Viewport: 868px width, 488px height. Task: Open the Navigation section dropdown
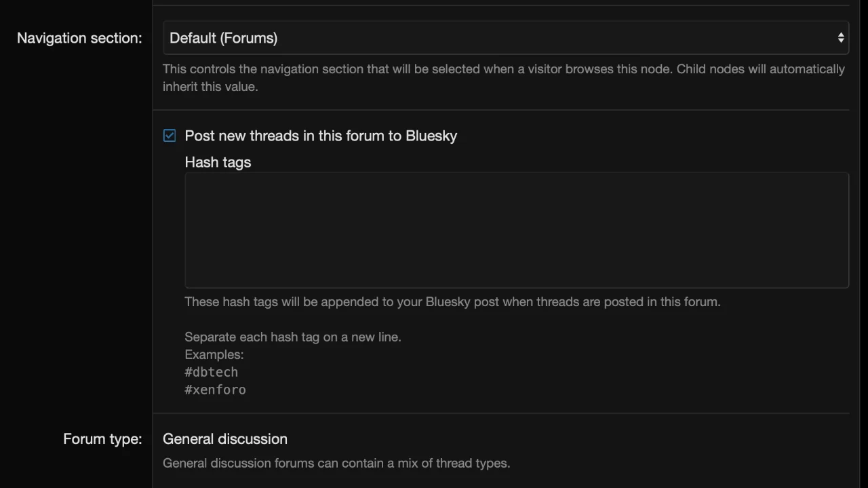pos(505,38)
